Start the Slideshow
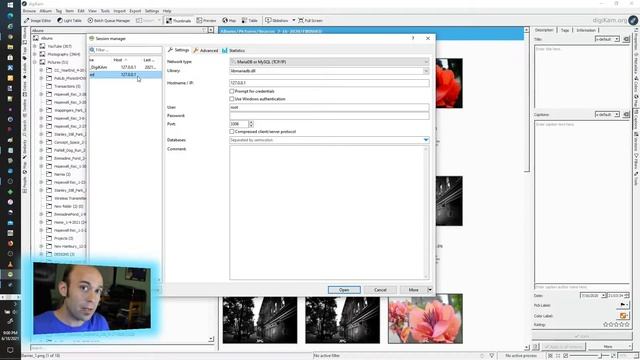The width and height of the screenshot is (640, 360). (277, 20)
